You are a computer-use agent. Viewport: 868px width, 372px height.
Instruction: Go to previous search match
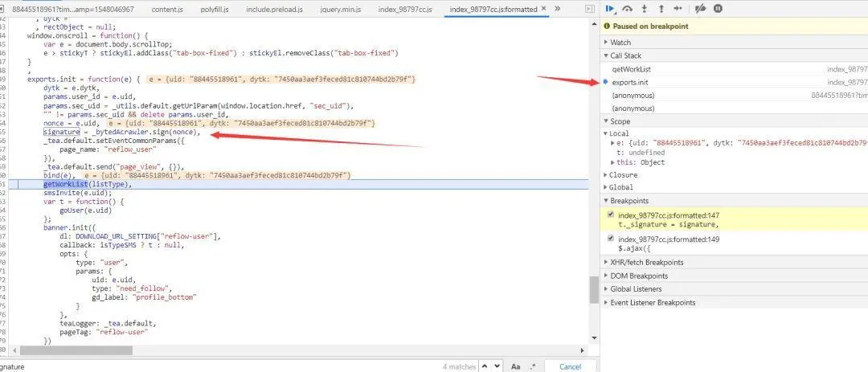click(485, 366)
